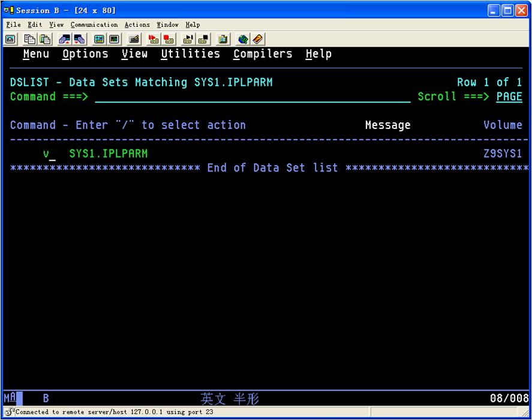Maximize the Session B window
Image resolution: width=532 pixels, height=420 pixels.
pyautogui.click(x=507, y=11)
